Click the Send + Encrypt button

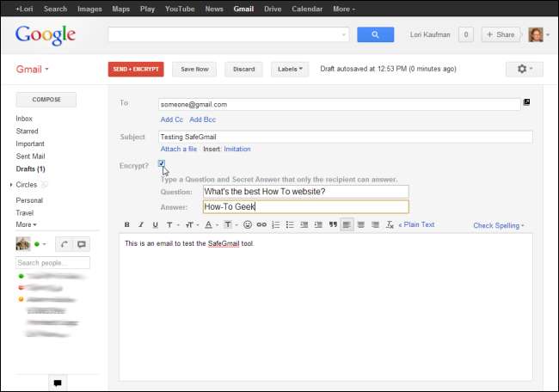click(136, 69)
